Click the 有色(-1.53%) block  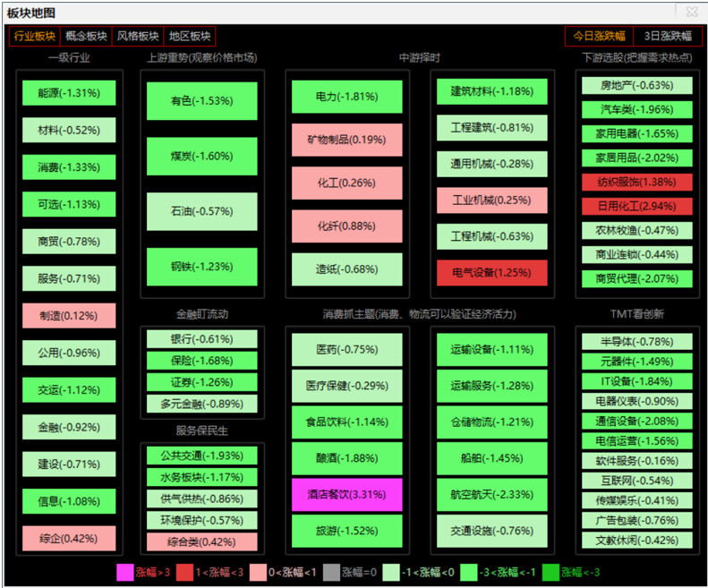(201, 101)
